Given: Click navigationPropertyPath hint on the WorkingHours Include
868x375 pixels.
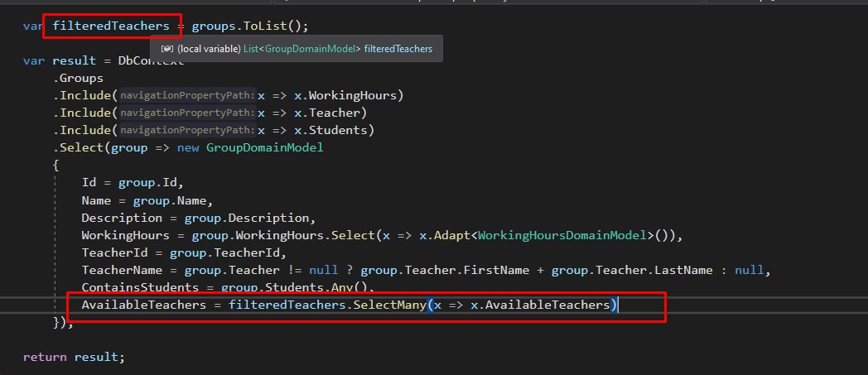Looking at the screenshot, I should click(188, 96).
